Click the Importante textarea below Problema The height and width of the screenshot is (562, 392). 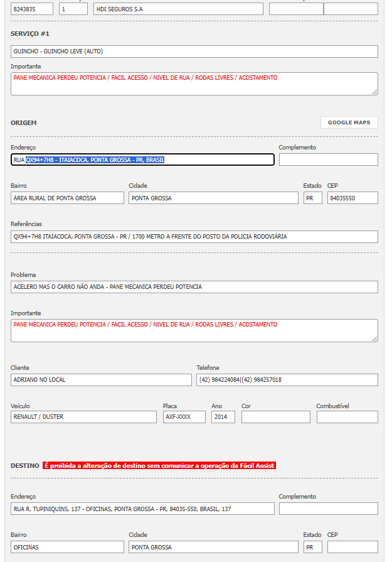point(194,330)
